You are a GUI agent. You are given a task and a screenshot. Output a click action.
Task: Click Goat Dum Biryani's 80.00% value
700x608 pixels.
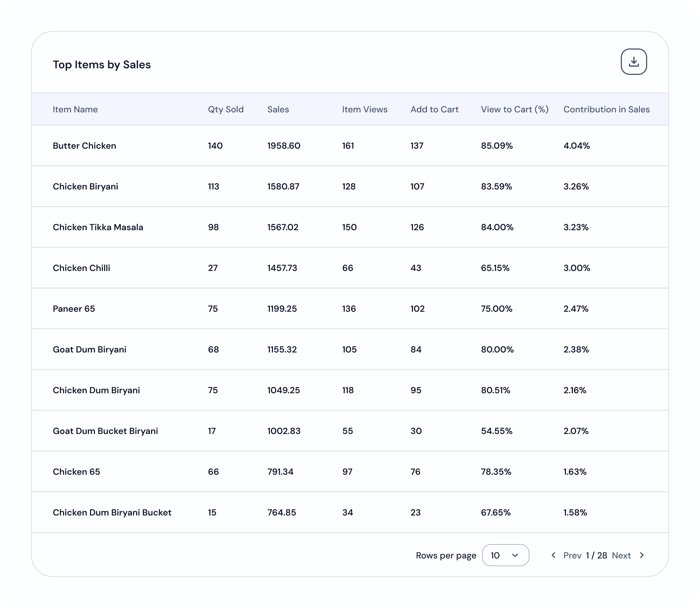(497, 349)
